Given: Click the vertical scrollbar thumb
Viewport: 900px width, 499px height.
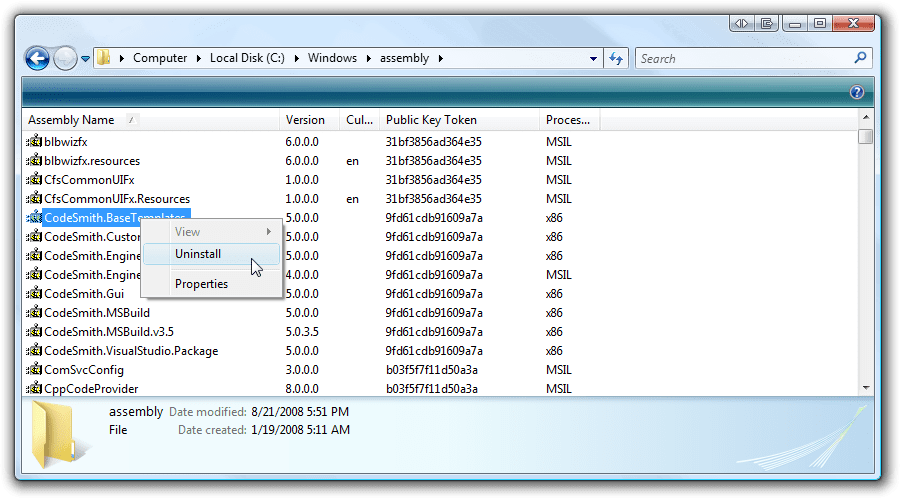Looking at the screenshot, I should click(x=866, y=137).
